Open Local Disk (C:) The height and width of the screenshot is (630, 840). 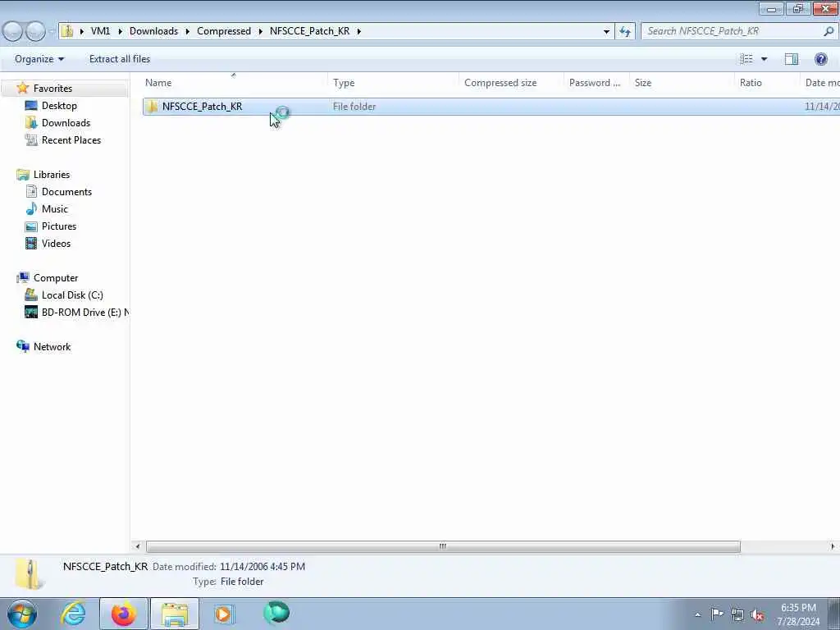point(72,295)
